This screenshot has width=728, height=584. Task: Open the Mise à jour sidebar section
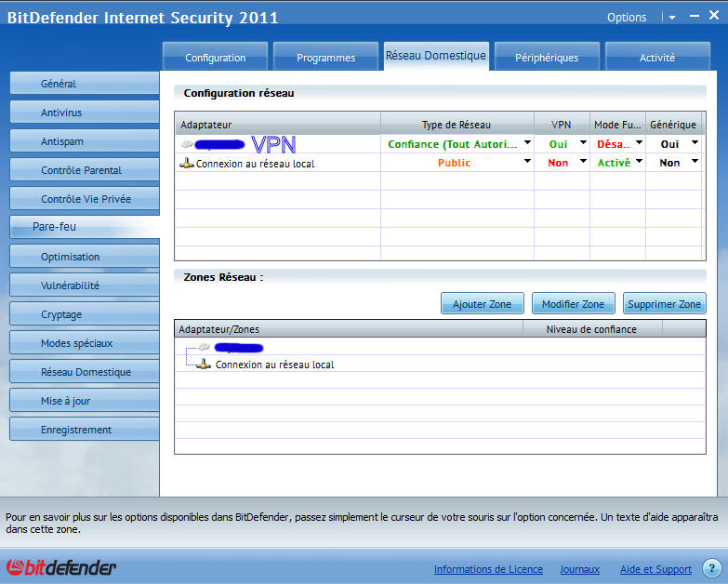85,400
